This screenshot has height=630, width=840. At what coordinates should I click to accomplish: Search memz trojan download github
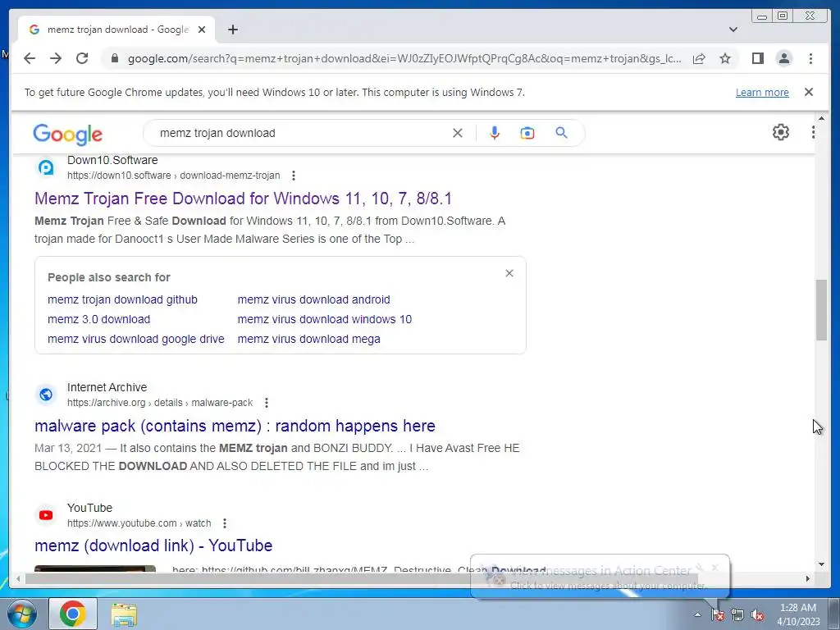pos(123,299)
